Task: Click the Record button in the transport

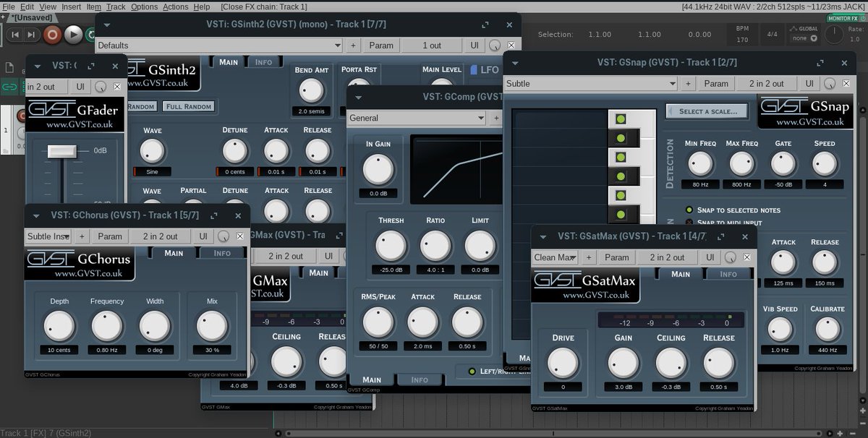Action: click(52, 34)
